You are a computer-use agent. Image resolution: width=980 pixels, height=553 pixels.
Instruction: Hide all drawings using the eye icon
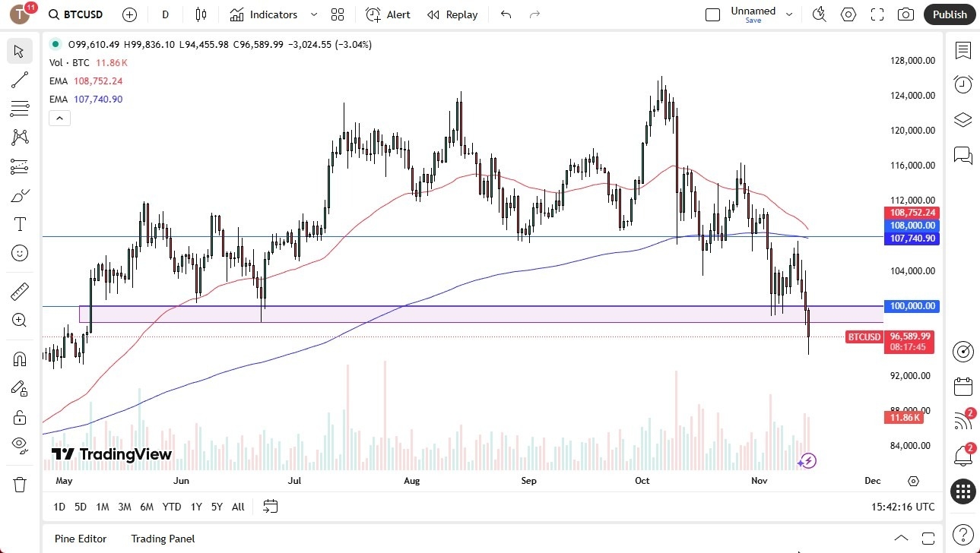(x=19, y=445)
